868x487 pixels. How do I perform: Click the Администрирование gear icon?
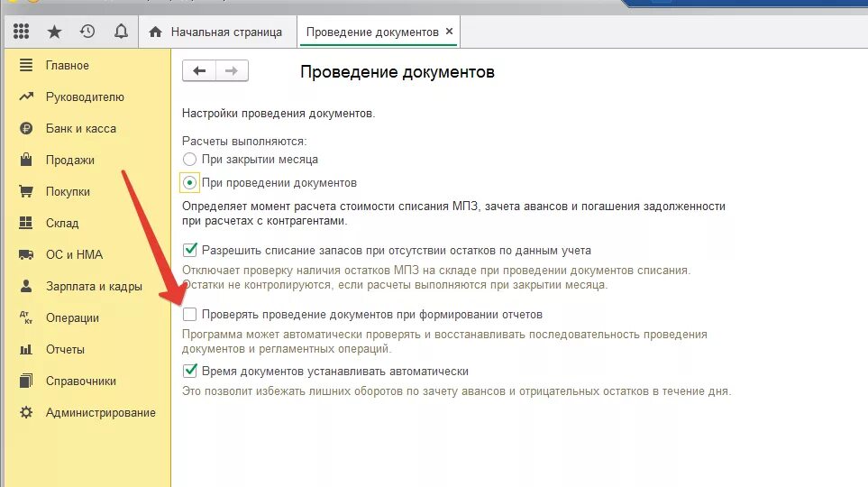[26, 413]
